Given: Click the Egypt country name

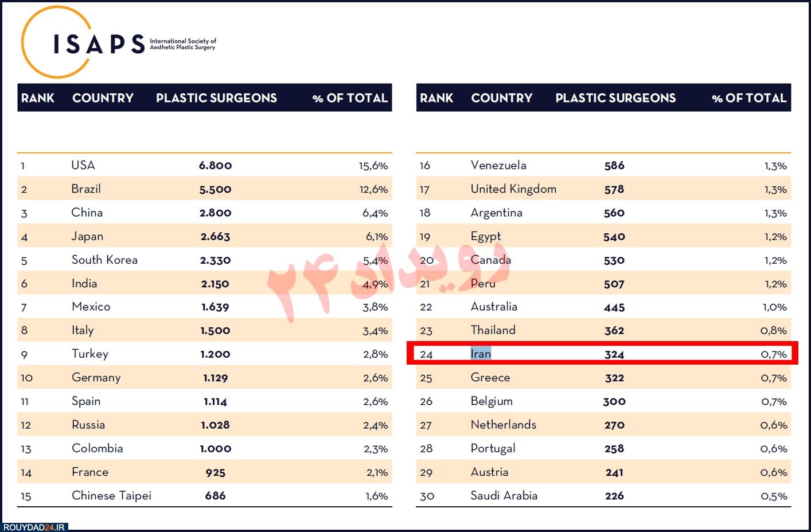Looking at the screenshot, I should tap(486, 236).
